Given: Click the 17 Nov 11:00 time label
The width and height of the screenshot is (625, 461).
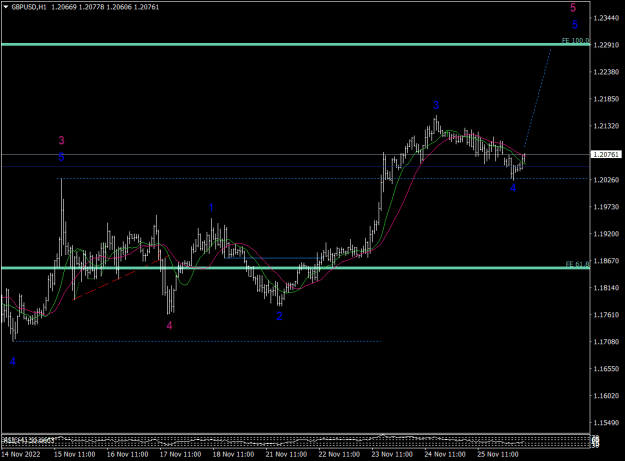Looking at the screenshot, I should click(x=181, y=454).
